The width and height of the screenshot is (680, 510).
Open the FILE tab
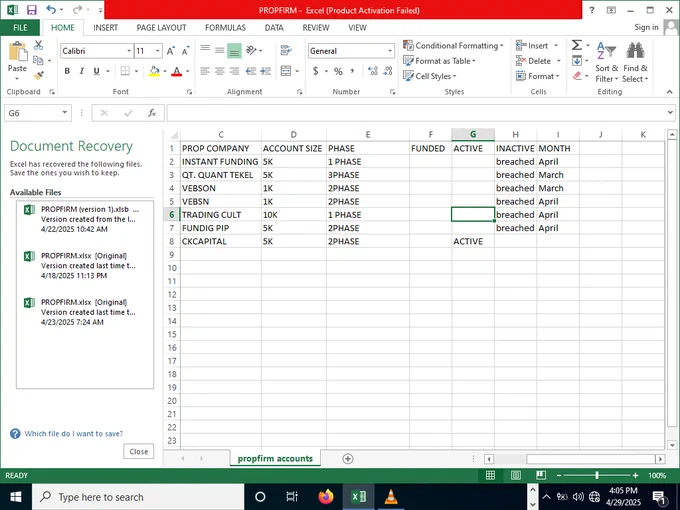[x=20, y=28]
